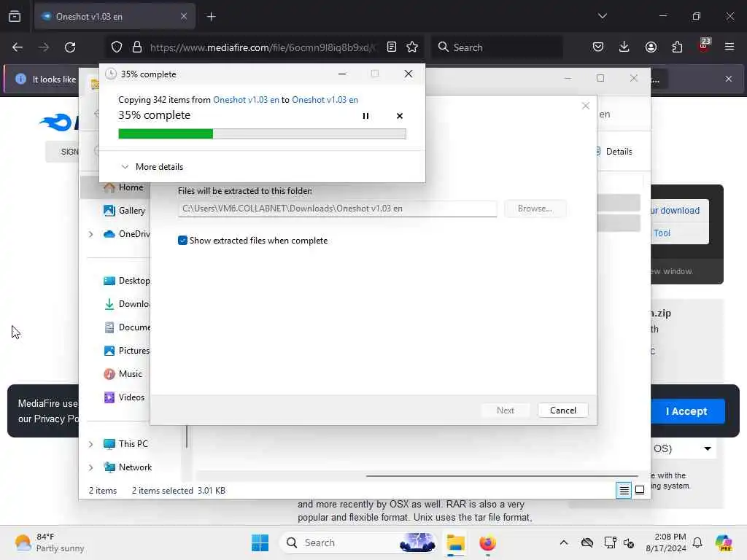The width and height of the screenshot is (747, 560).
Task: Click the mediafire URL address bar
Action: (x=262, y=47)
